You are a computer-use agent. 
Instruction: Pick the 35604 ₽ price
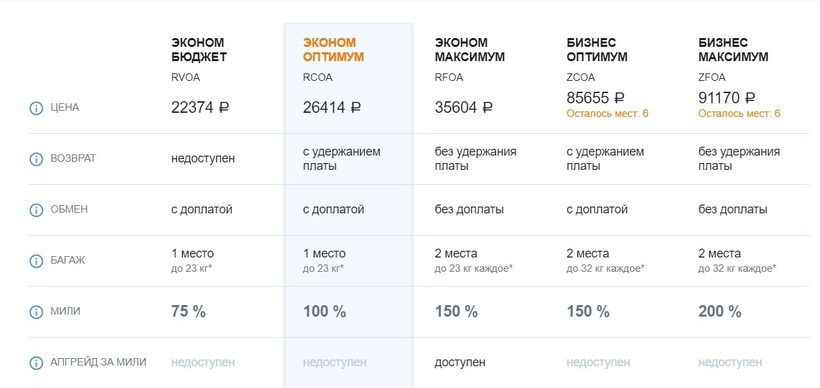click(x=464, y=108)
